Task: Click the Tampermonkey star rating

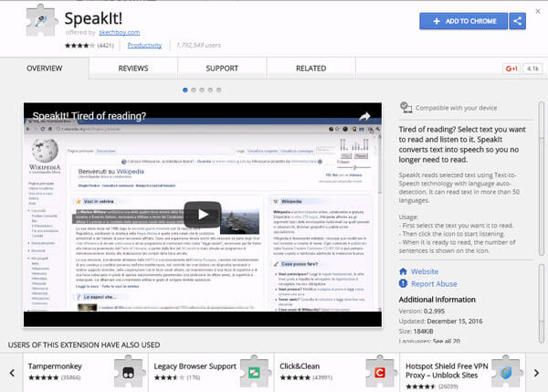Action: [43, 377]
